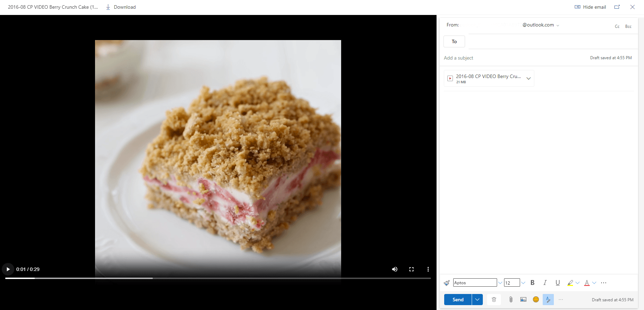Image resolution: width=644 pixels, height=310 pixels.
Task: Click the format painter icon
Action: tap(447, 283)
